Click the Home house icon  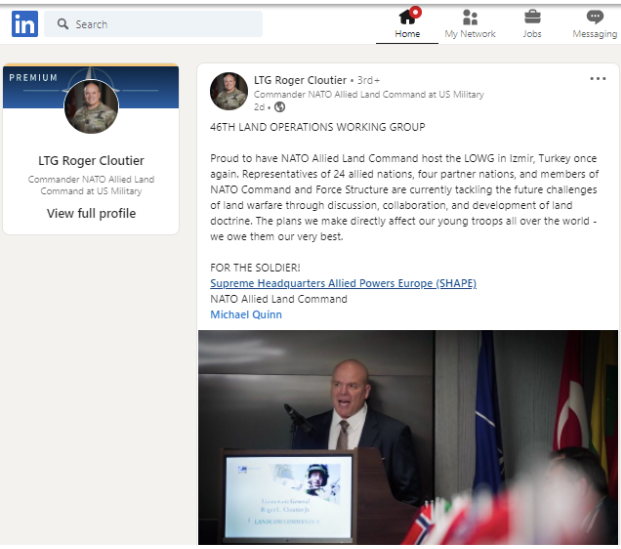pos(408,17)
